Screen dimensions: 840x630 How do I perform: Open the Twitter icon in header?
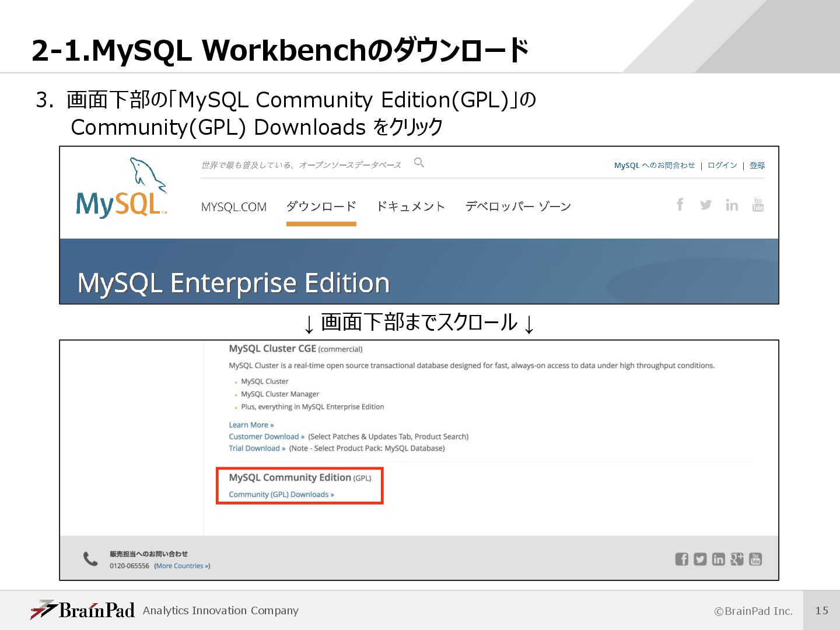[706, 205]
